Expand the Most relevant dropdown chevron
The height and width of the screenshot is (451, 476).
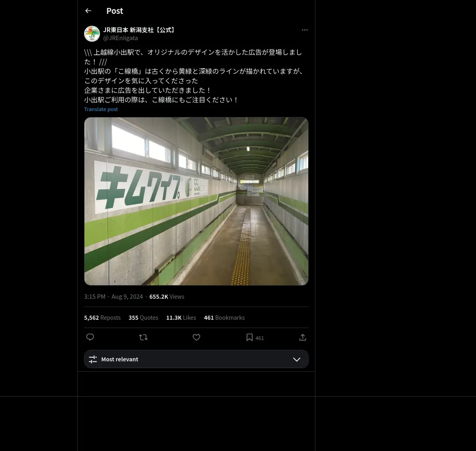coord(297,359)
